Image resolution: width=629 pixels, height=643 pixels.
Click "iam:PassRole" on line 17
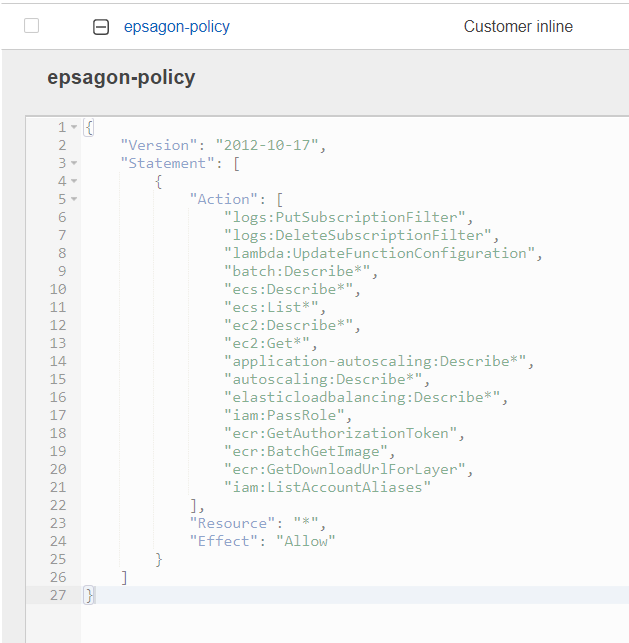point(284,416)
